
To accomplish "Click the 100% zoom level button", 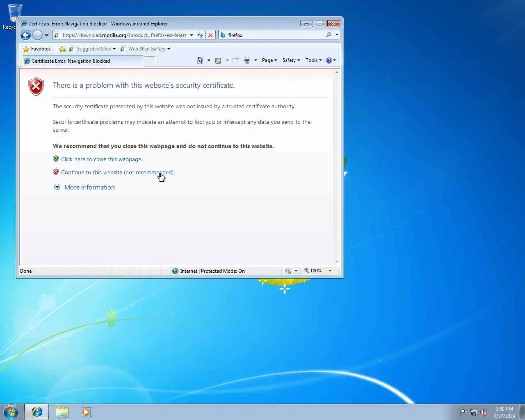I will pyautogui.click(x=313, y=271).
